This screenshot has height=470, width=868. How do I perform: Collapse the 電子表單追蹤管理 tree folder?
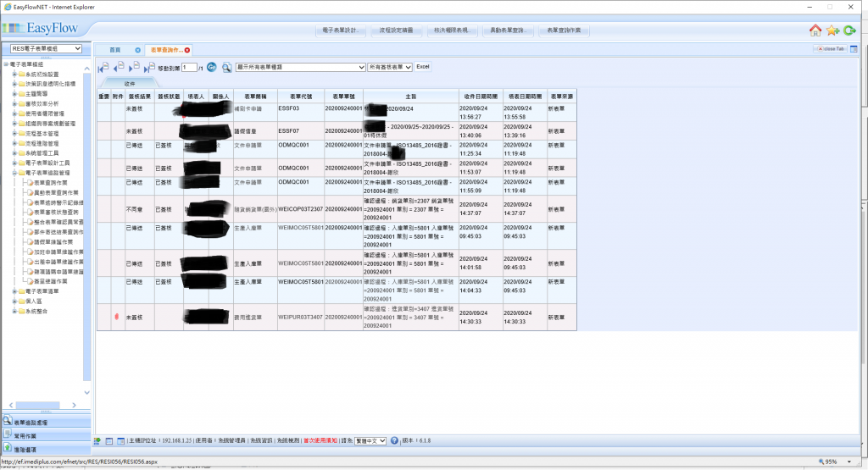point(14,173)
